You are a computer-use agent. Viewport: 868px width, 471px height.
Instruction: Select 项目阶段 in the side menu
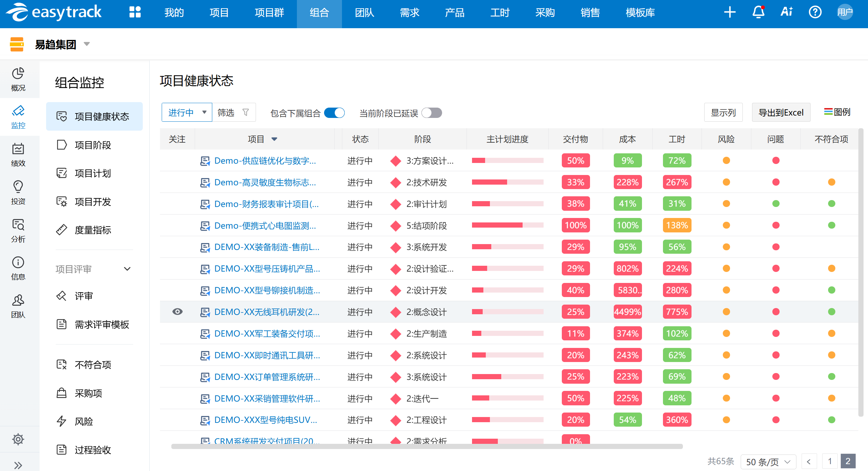[x=93, y=145]
